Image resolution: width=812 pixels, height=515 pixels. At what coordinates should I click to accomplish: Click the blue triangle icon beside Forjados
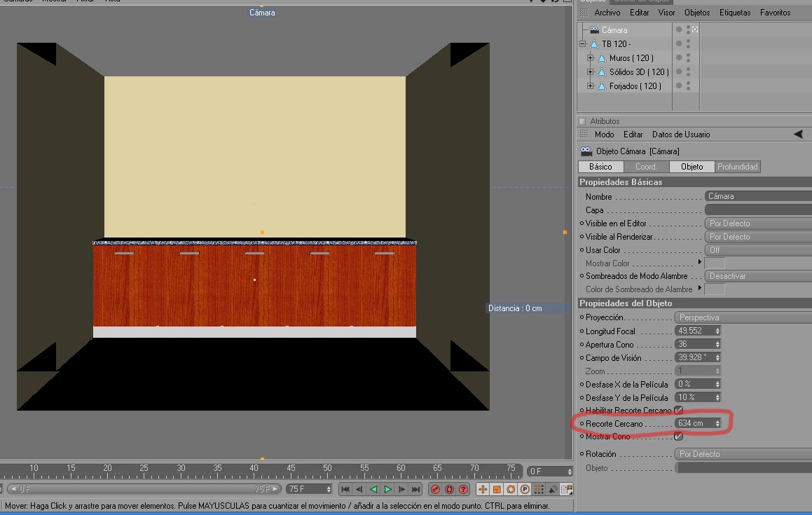(x=602, y=86)
